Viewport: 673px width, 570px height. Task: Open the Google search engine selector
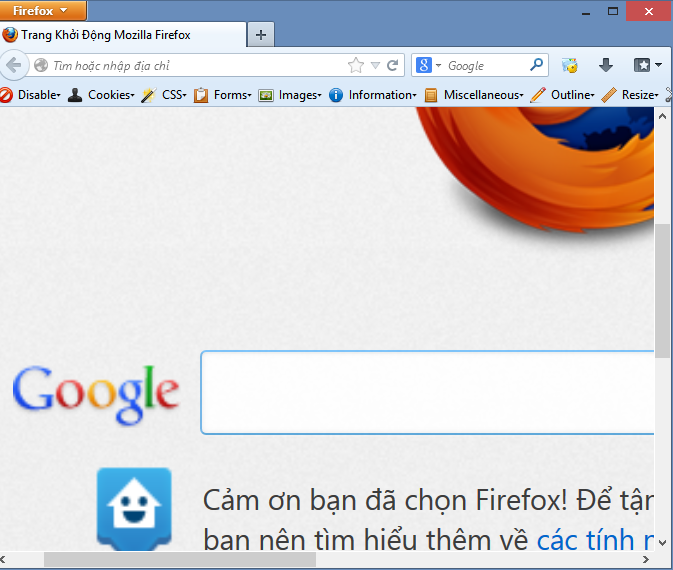click(x=428, y=65)
